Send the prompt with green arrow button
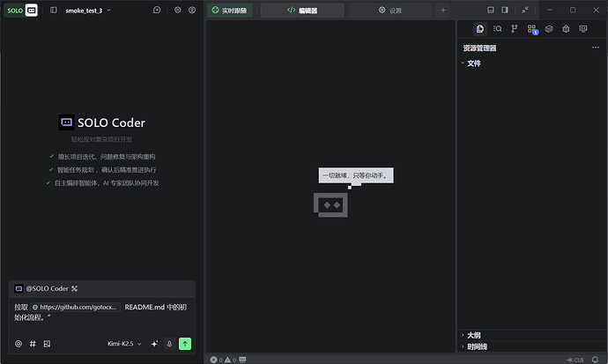Image resolution: width=608 pixels, height=364 pixels. tap(185, 344)
